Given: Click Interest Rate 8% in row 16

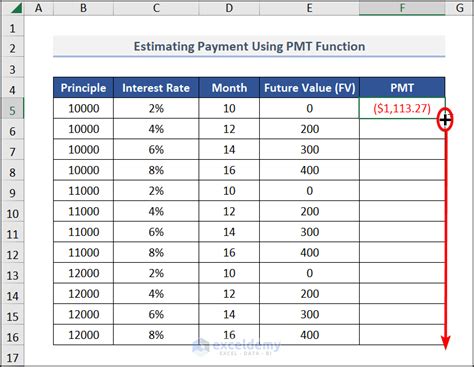Looking at the screenshot, I should click(156, 335).
